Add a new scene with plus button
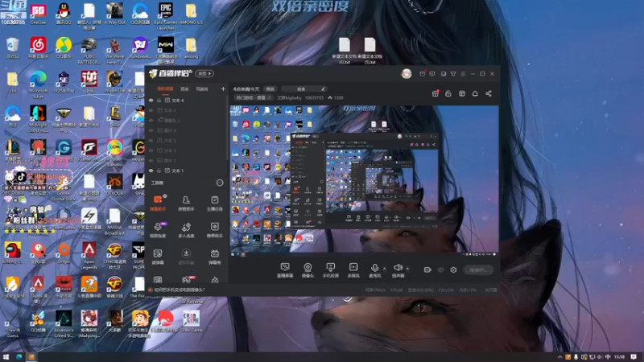The image size is (644, 362). coord(223,88)
